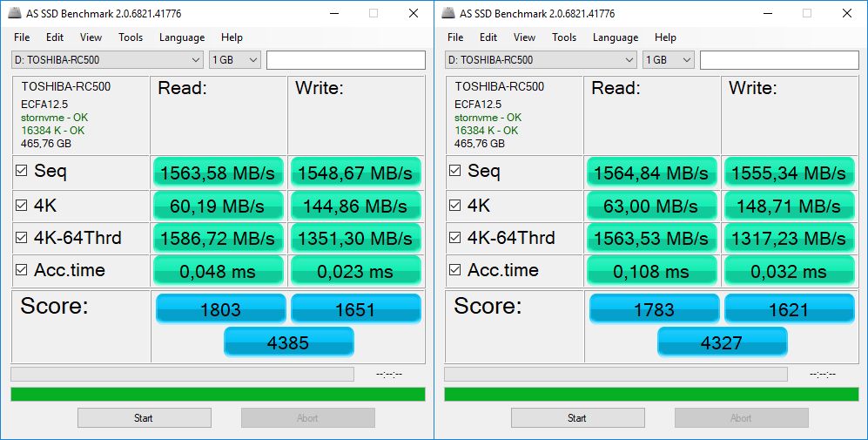
Task: Click access time write 0,023 ms
Action: pos(355,270)
